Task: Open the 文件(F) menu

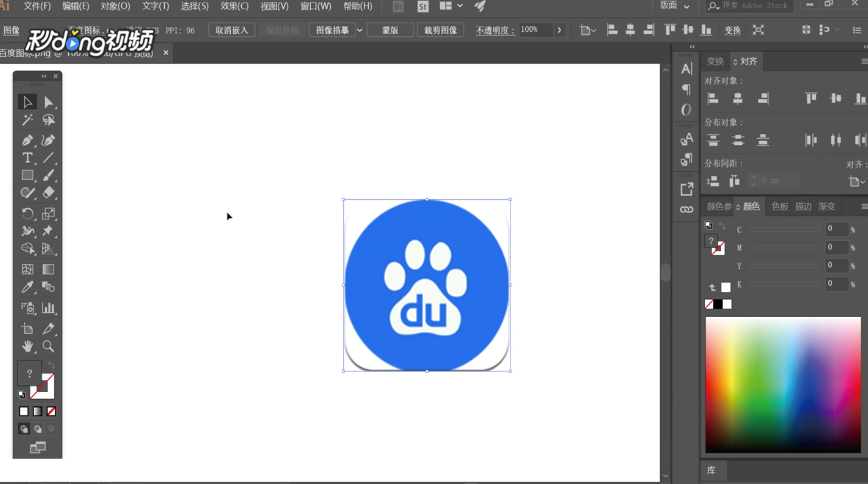Action: 37,6
